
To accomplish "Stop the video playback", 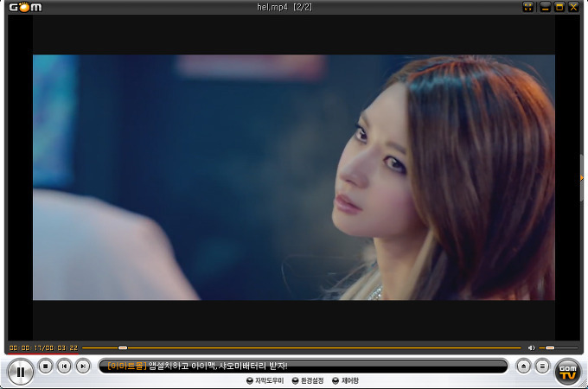I will click(x=45, y=366).
